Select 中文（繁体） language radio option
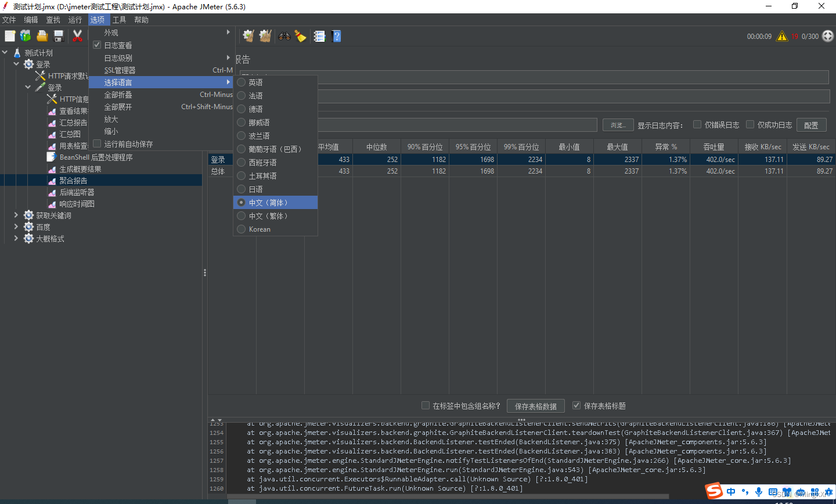This screenshot has width=836, height=504. click(275, 216)
